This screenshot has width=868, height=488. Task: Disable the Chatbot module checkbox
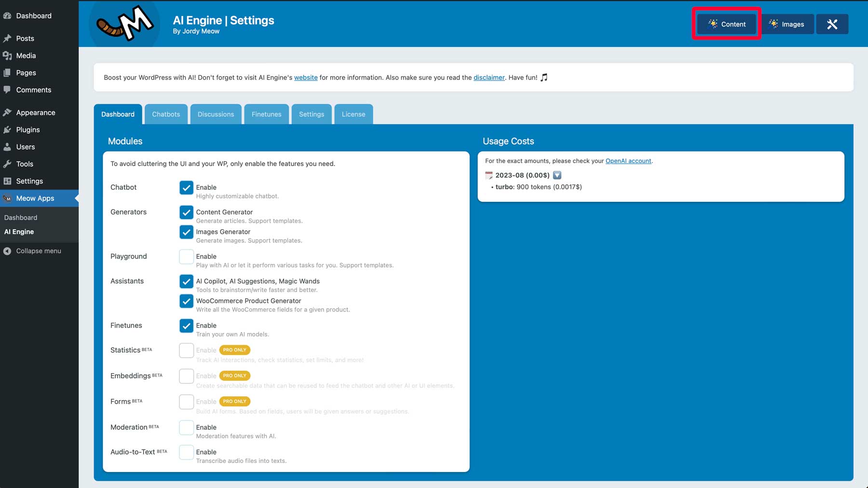tap(186, 188)
